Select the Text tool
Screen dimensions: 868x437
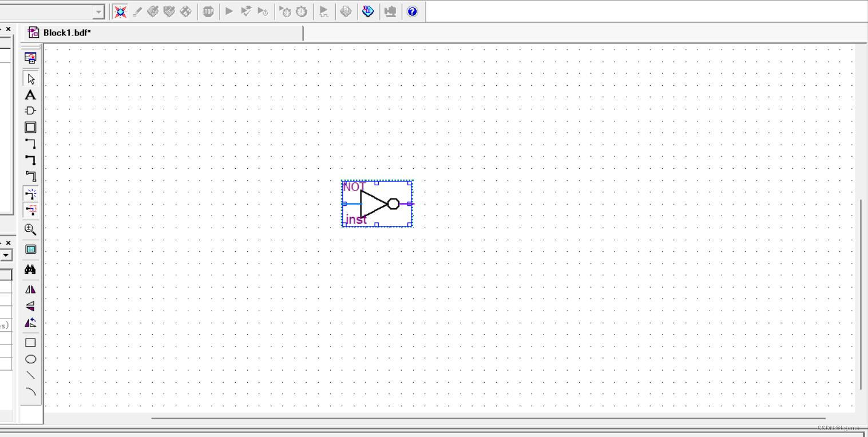pos(30,95)
